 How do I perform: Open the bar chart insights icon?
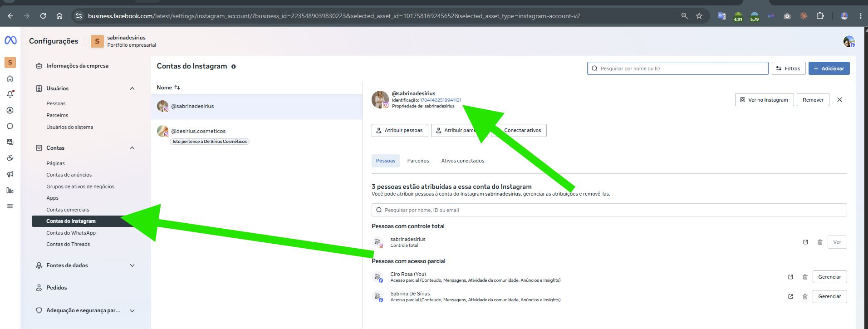(10, 190)
